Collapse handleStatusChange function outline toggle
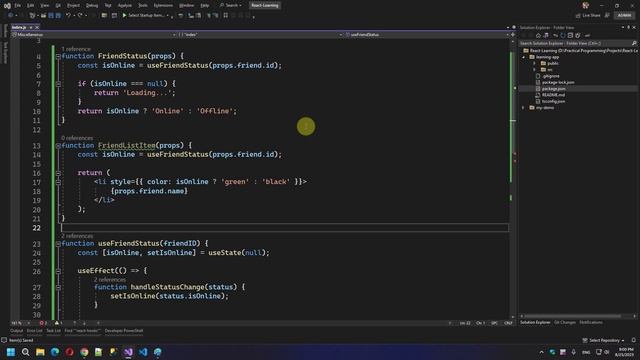 pyautogui.click(x=58, y=287)
